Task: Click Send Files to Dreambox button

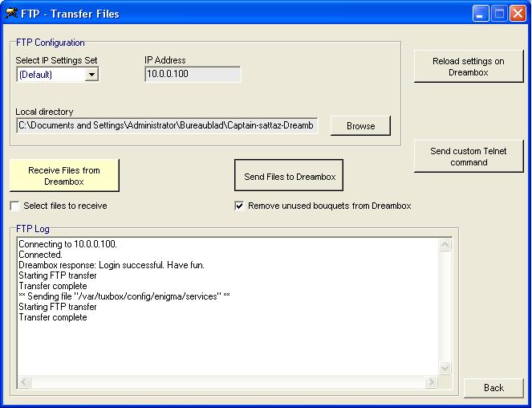Action: click(289, 176)
